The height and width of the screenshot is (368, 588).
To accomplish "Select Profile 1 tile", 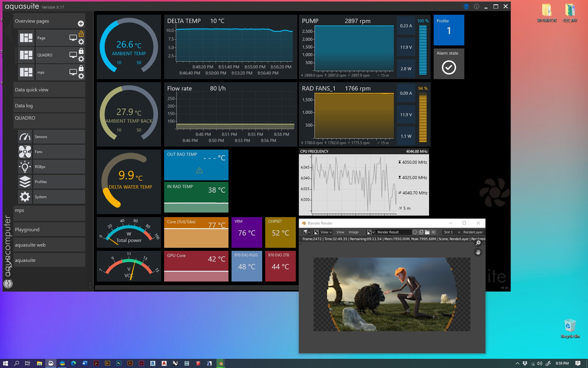I will click(449, 30).
